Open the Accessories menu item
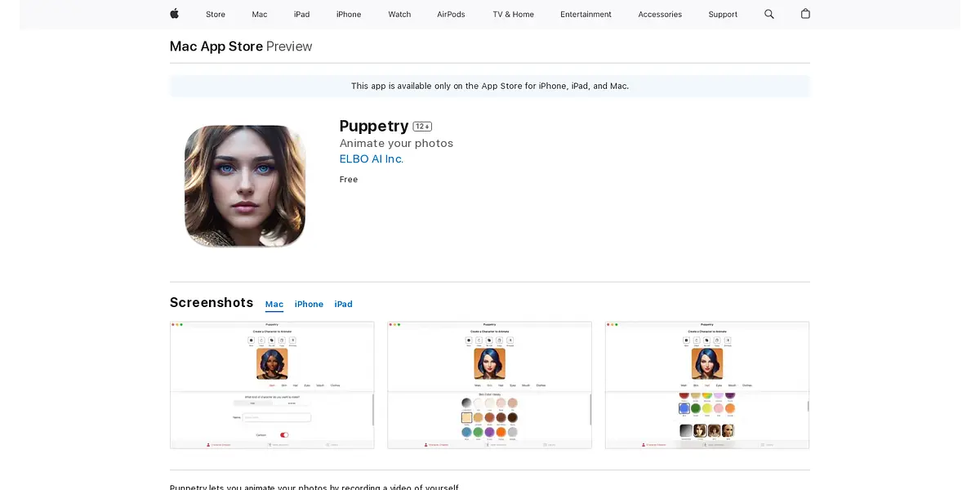980x490 pixels. coord(660,15)
